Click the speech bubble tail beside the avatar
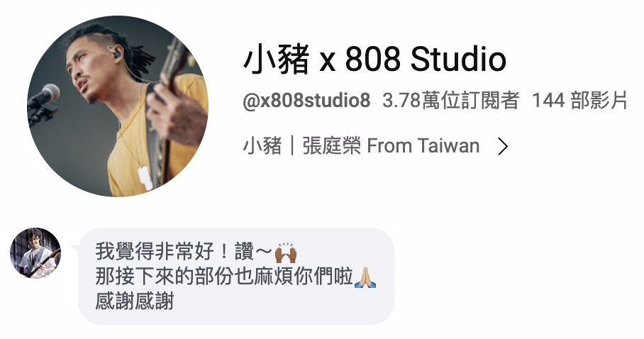The image size is (644, 339). (74, 248)
